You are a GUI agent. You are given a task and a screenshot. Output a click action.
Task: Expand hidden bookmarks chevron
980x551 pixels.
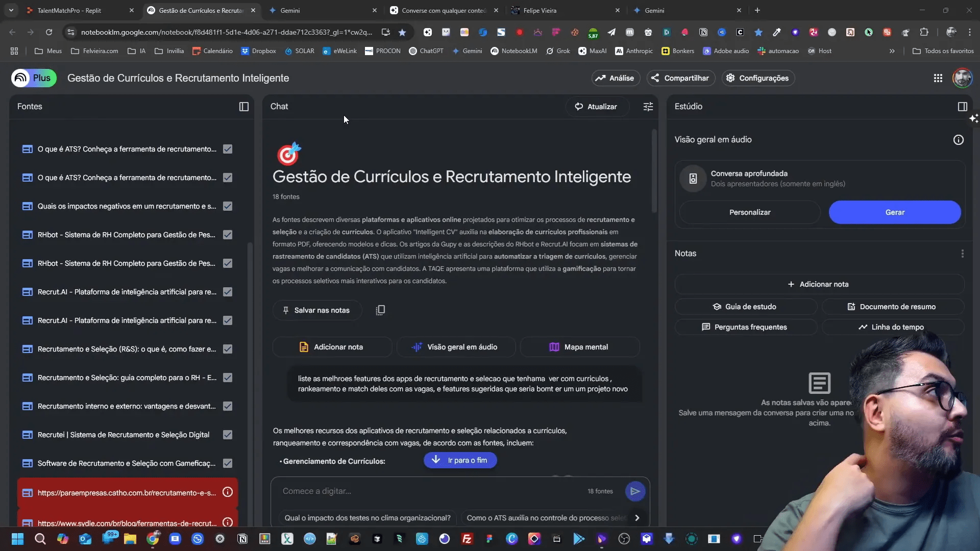pos(892,51)
